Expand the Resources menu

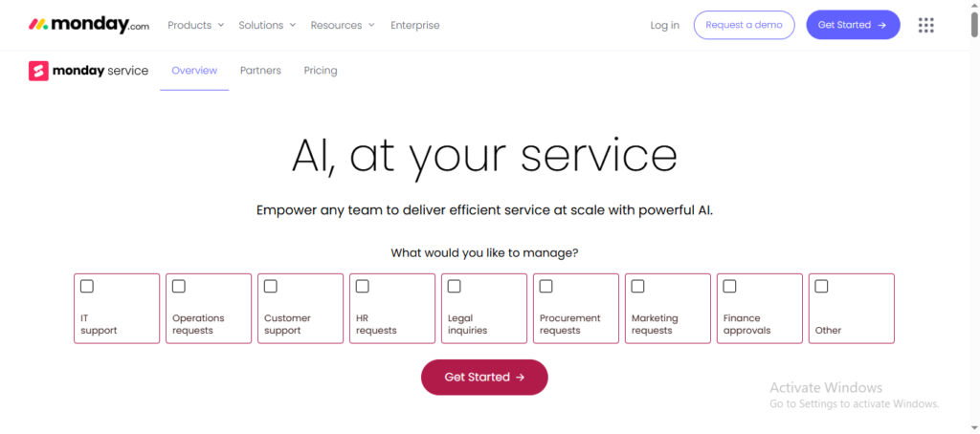click(342, 25)
